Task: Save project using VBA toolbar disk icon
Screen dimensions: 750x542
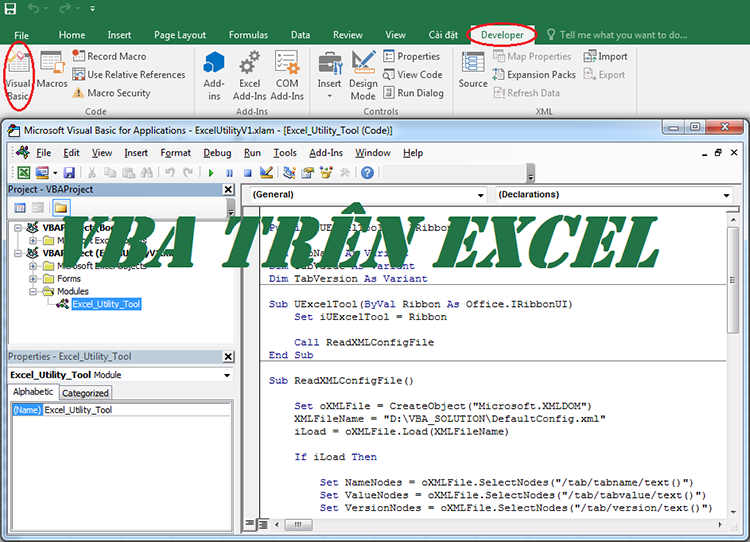Action: point(69,173)
